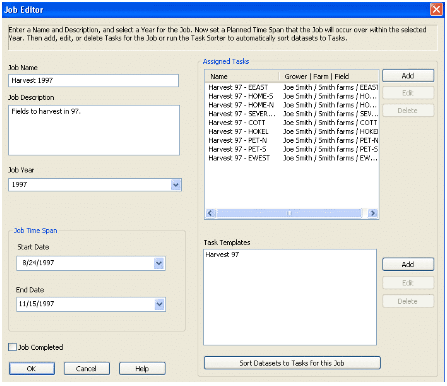This screenshot has height=386, width=447.
Task: Click Joe Smith / Smith farms / PET-N cell
Action: (331, 140)
